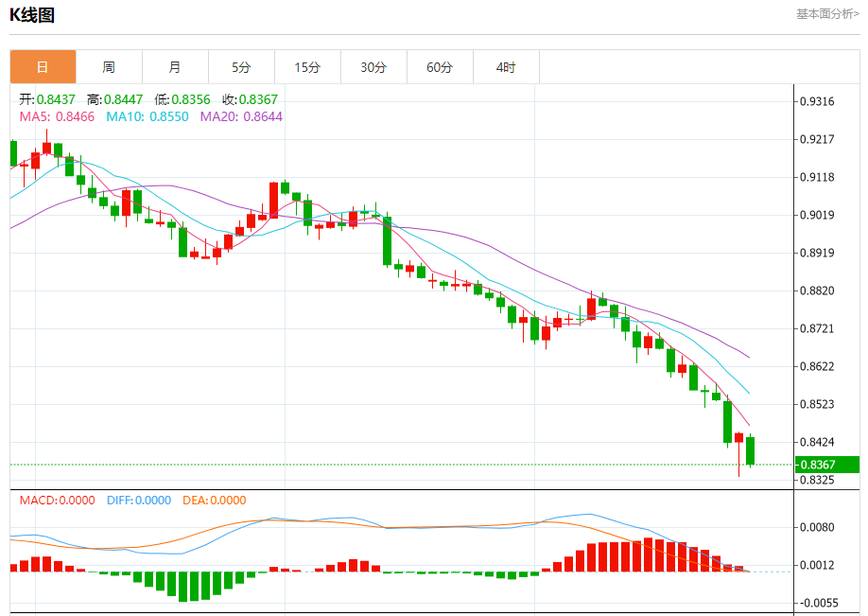The width and height of the screenshot is (868, 616).
Task: Click the 高:0.8447 high price value
Action: [114, 99]
